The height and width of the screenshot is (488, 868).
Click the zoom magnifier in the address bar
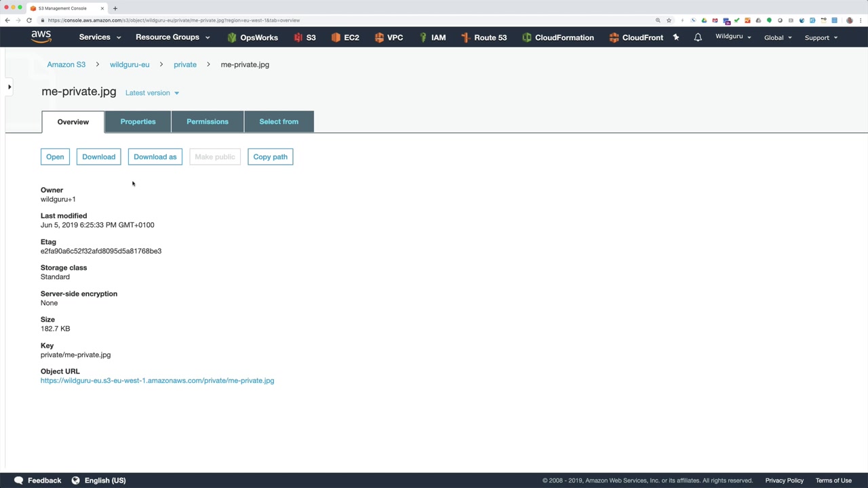658,20
